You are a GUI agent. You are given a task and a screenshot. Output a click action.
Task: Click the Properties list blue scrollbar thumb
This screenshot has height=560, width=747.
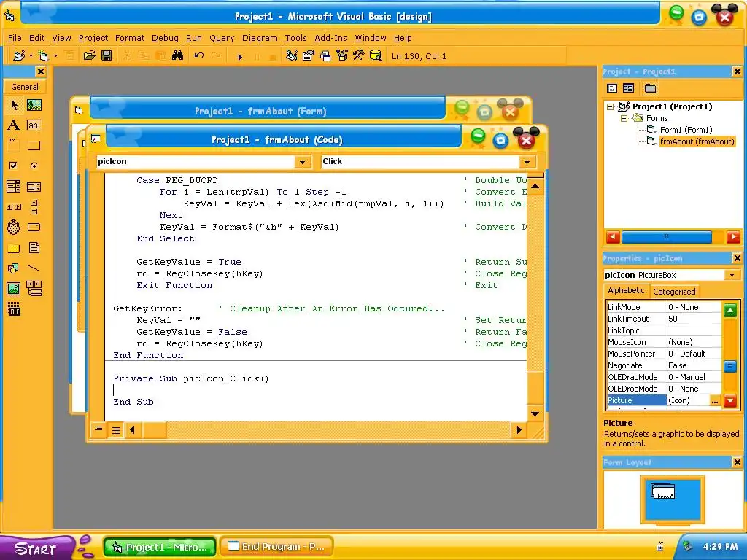[x=730, y=366]
